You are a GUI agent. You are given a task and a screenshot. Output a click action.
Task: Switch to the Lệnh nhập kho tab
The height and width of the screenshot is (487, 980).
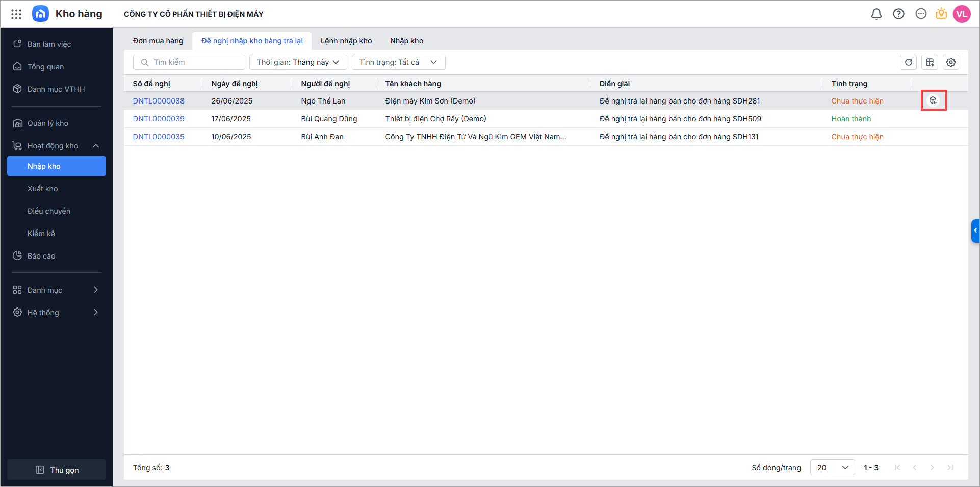[x=346, y=41]
